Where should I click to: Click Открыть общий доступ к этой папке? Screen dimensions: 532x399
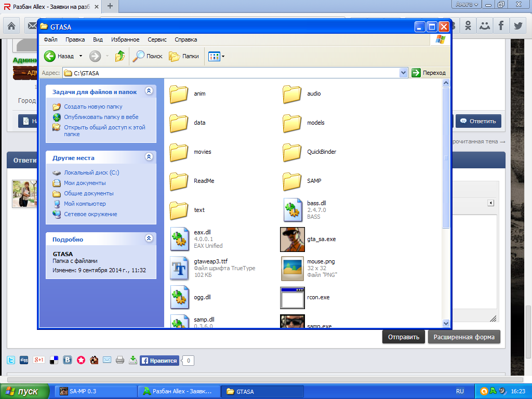click(104, 130)
